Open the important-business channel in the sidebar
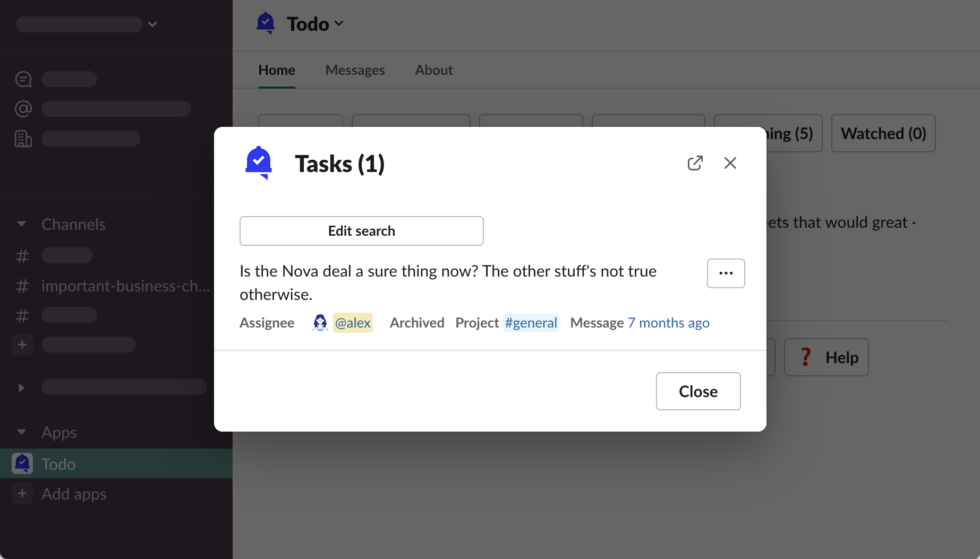 tap(125, 286)
